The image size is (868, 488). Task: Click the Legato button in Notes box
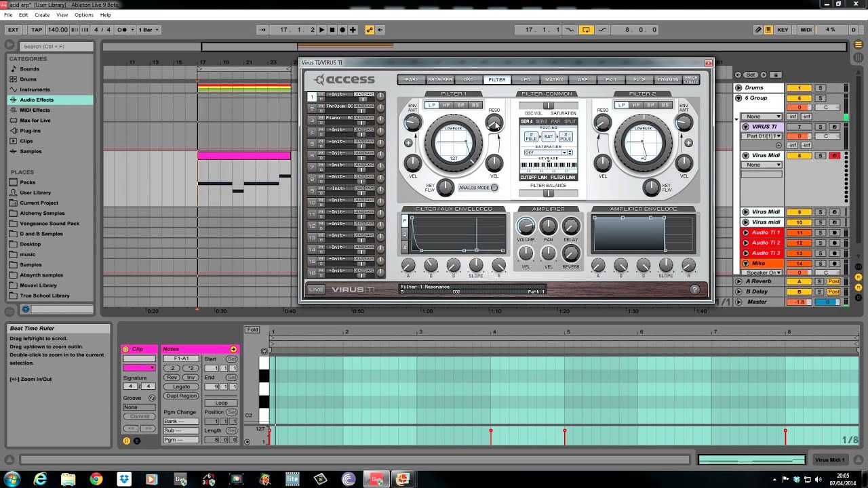point(181,386)
